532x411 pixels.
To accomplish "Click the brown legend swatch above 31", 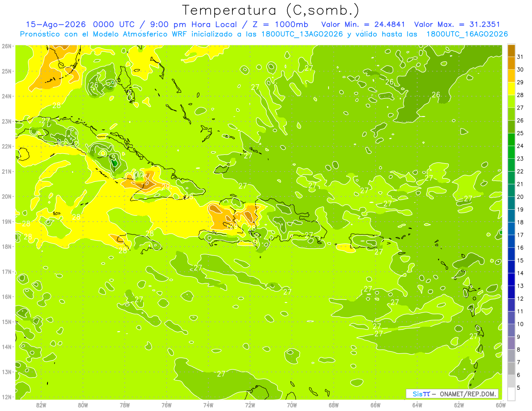I will (x=511, y=51).
